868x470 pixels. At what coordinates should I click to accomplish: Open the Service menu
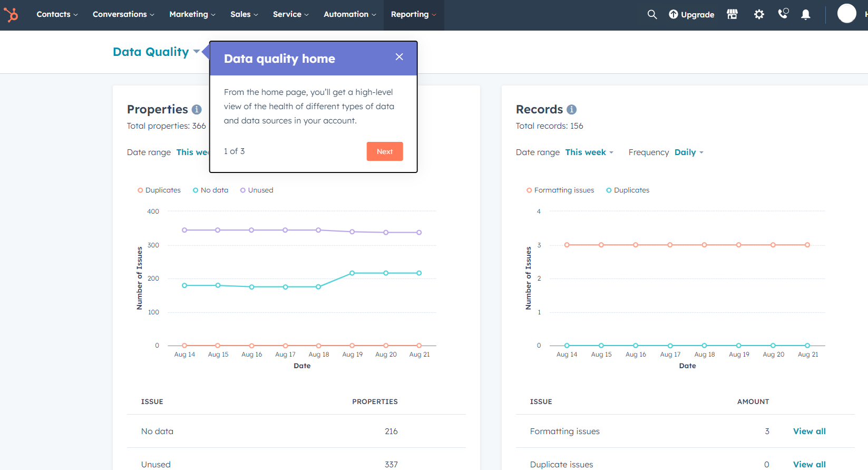291,14
